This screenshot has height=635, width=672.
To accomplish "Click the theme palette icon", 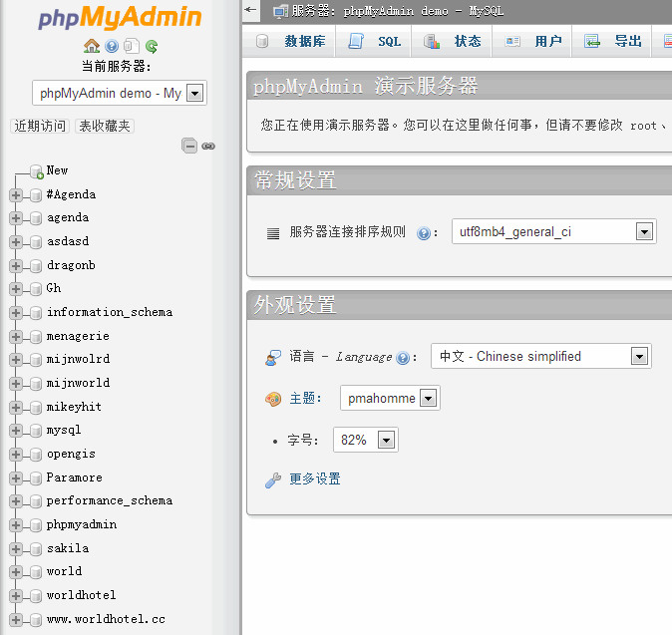I will click(x=273, y=399).
